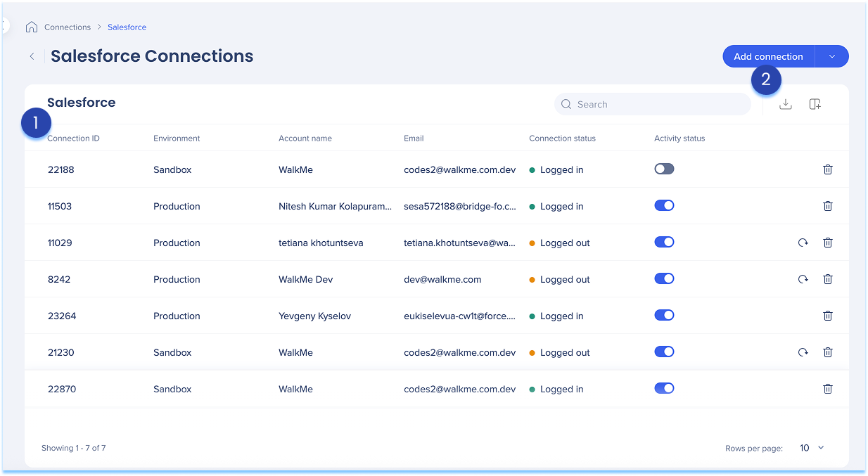Select the 11503 connection ID cell
This screenshot has width=868, height=476.
click(x=60, y=206)
